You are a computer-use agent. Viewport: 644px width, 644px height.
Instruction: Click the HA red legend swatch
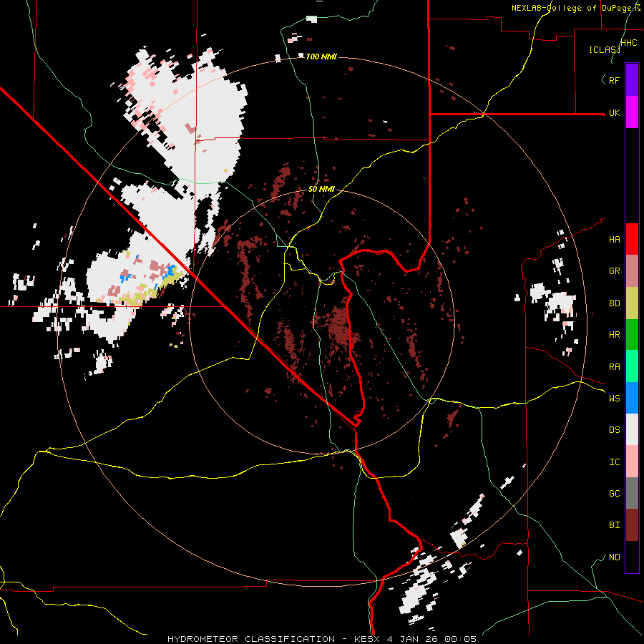tap(632, 239)
